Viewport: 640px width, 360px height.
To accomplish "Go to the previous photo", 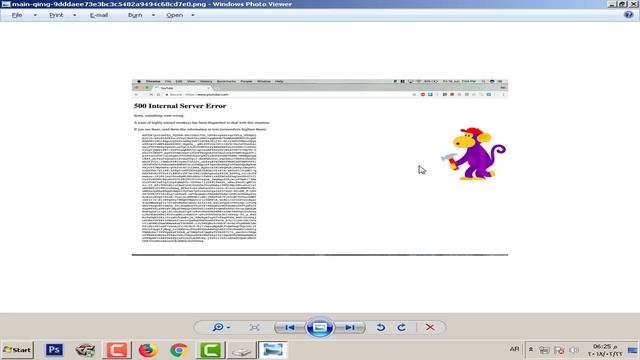I will coord(290,327).
